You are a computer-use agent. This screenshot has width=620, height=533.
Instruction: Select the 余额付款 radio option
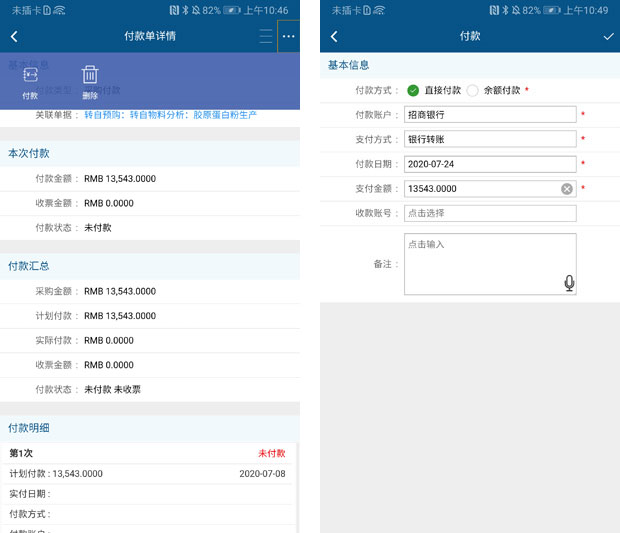pos(473,90)
